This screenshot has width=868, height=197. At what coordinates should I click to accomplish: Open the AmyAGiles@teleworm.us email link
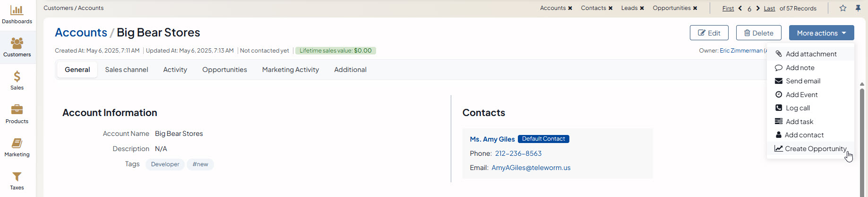click(x=531, y=168)
